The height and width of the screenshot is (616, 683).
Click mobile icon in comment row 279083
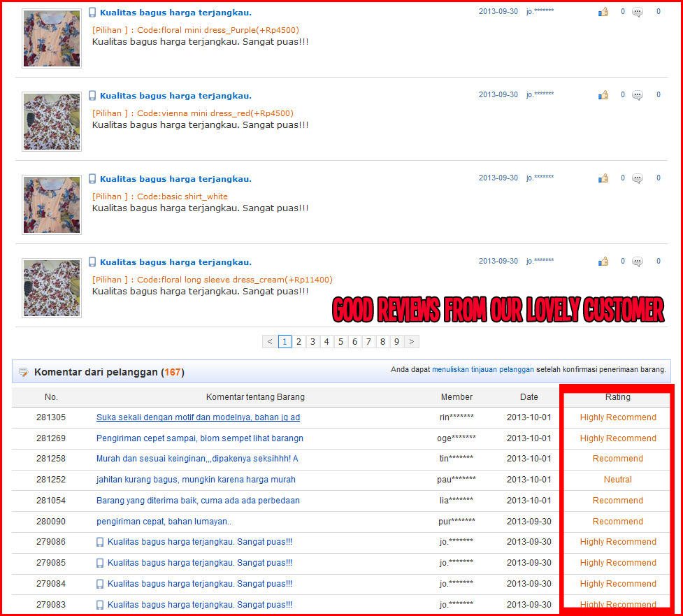pos(100,605)
